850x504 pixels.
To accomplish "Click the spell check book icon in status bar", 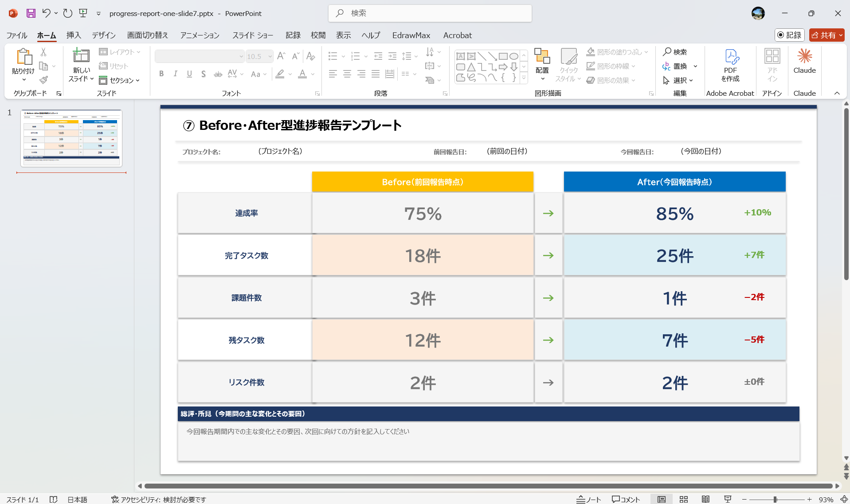I will pyautogui.click(x=54, y=500).
